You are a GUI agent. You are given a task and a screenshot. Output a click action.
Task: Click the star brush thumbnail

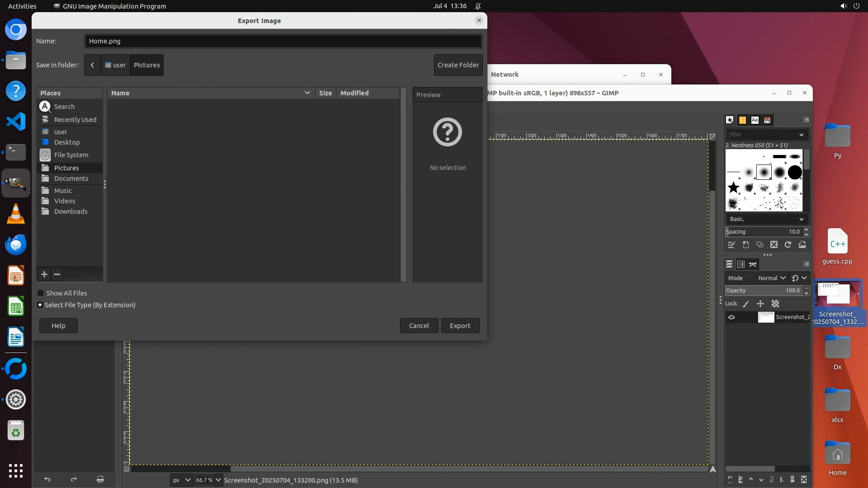tap(733, 187)
